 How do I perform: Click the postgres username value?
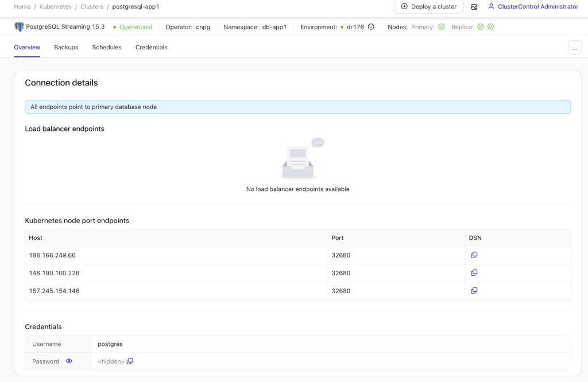(x=110, y=344)
